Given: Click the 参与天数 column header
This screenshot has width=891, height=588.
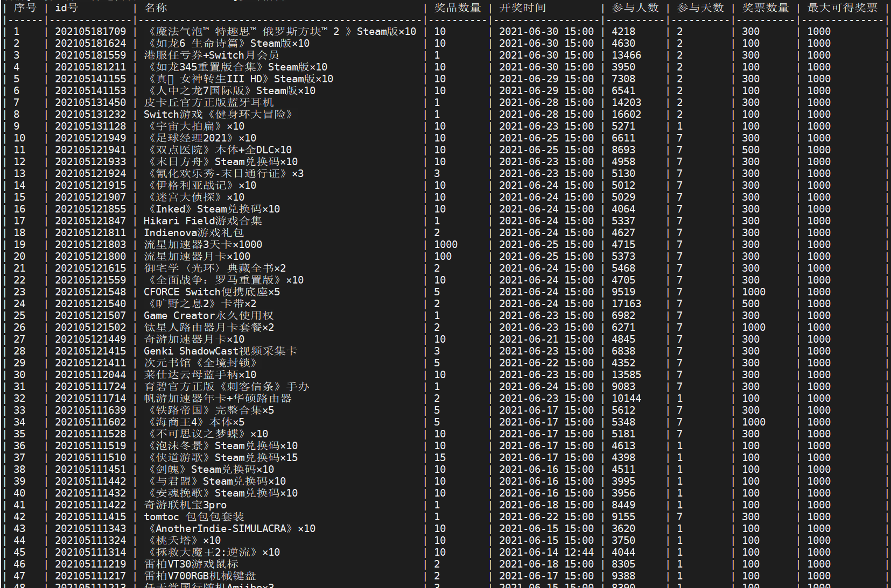Looking at the screenshot, I should tap(700, 8).
